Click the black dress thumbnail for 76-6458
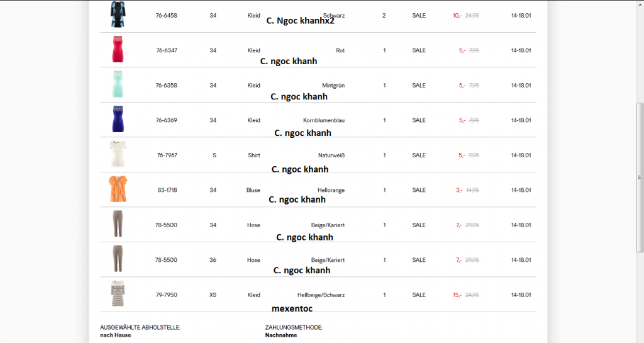The height and width of the screenshot is (343, 644). point(118,14)
